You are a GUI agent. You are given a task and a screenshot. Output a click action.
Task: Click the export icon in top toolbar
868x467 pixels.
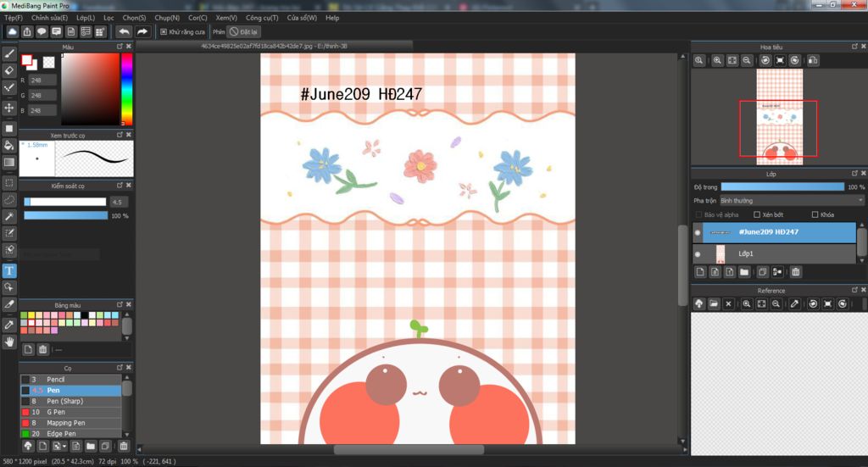coord(26,31)
